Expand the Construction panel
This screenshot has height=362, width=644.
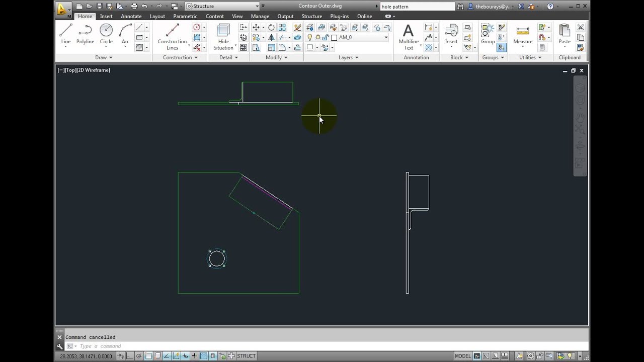(180, 57)
